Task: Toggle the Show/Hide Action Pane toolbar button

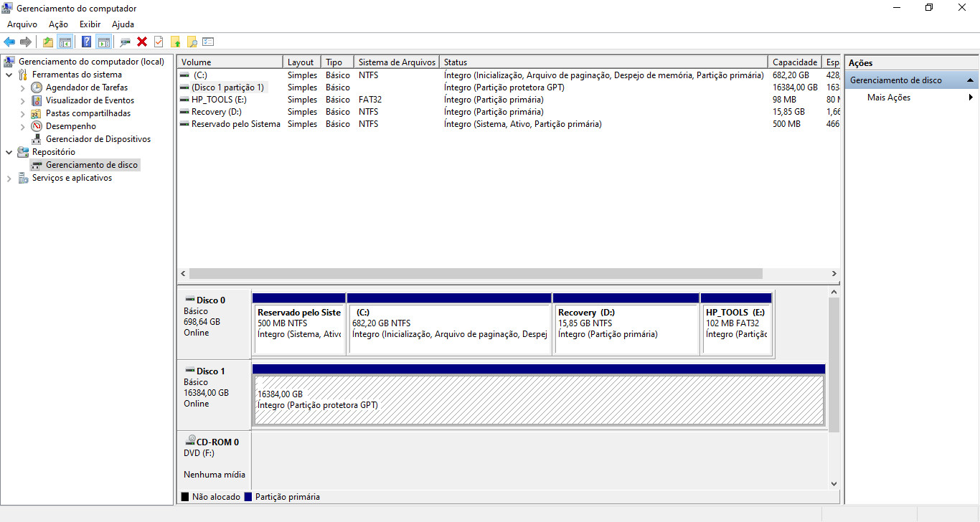Action: coord(103,42)
